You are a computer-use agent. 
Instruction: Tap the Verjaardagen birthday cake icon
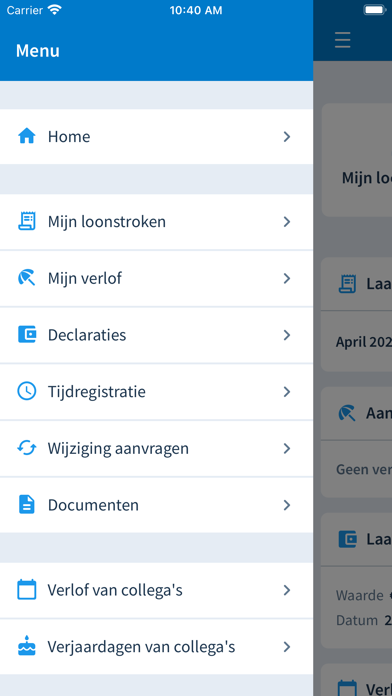pyautogui.click(x=27, y=646)
